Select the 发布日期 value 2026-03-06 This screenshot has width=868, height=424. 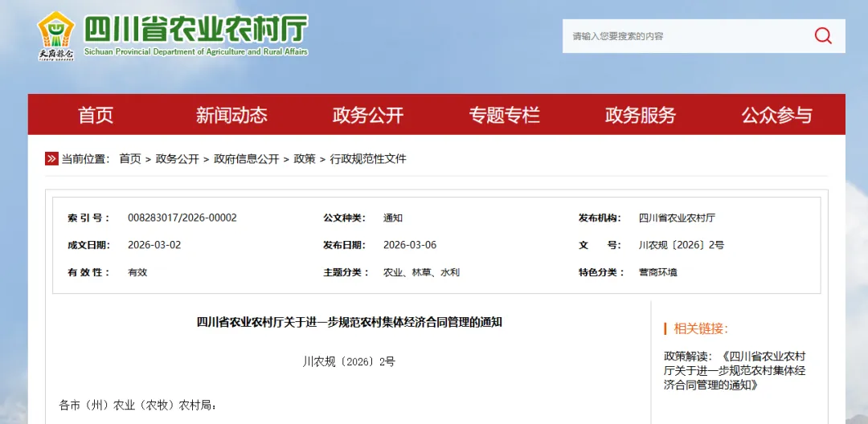click(410, 245)
